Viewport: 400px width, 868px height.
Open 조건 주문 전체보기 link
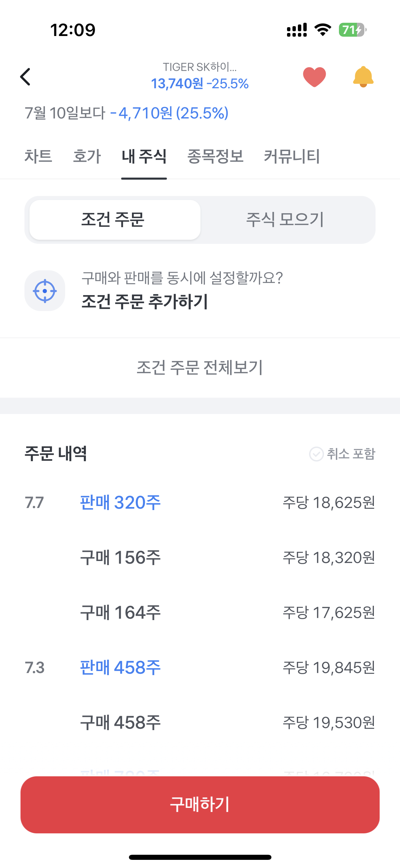tap(200, 367)
